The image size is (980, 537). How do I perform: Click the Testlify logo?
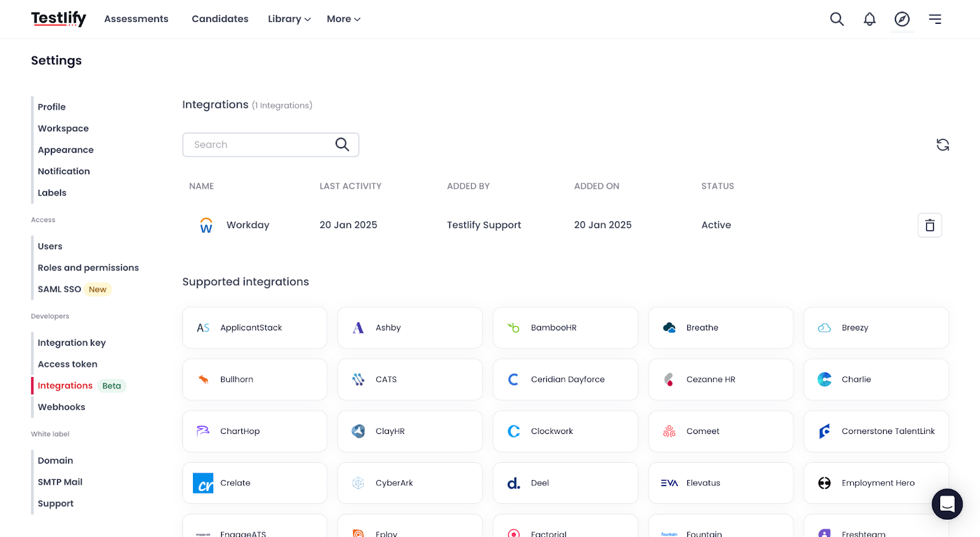(x=59, y=19)
